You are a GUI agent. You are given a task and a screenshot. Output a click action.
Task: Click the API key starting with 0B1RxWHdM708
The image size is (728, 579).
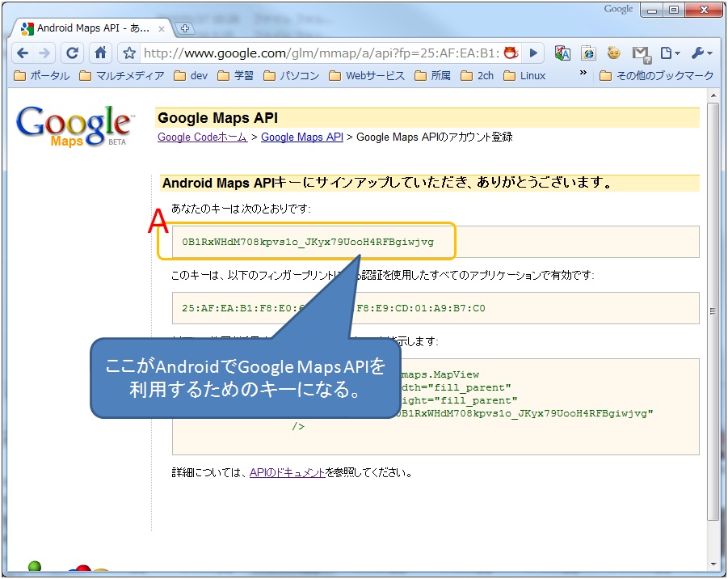[x=308, y=242]
